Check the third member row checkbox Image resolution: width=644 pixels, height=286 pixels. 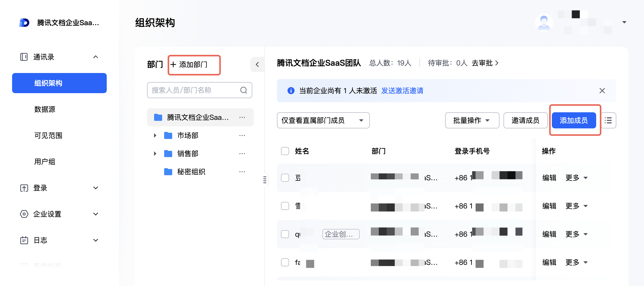coord(285,234)
